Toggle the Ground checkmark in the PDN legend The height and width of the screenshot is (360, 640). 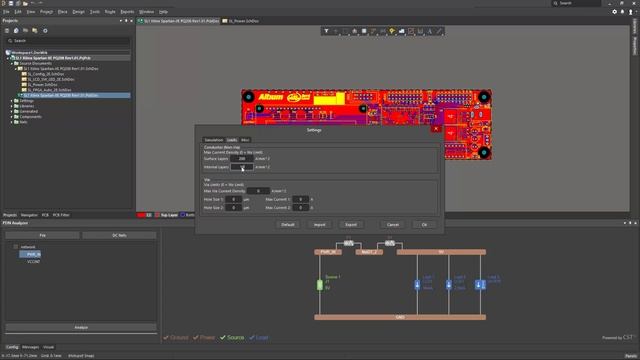click(x=166, y=338)
